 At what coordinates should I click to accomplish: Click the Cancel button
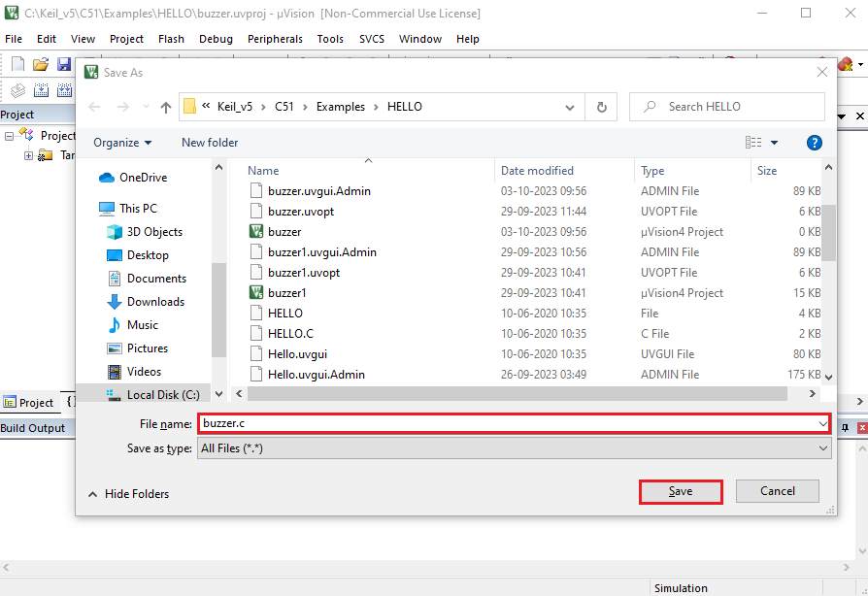[x=777, y=491]
